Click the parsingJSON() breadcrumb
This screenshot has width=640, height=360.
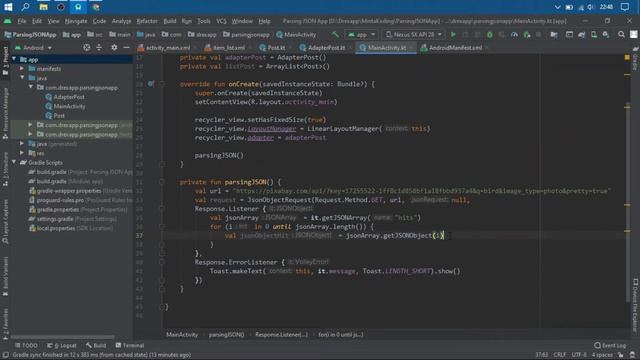tap(227, 335)
